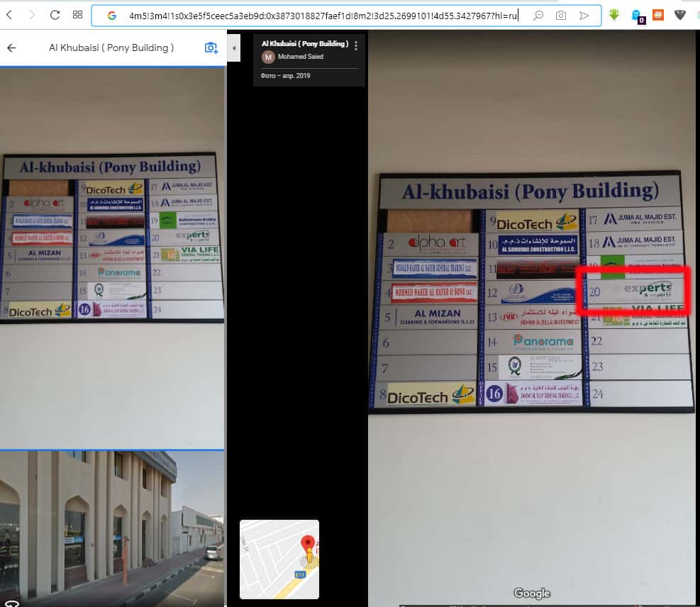
Task: Click the Al Khubaisi ( Pony Building ) panel heading
Action: pos(111,48)
